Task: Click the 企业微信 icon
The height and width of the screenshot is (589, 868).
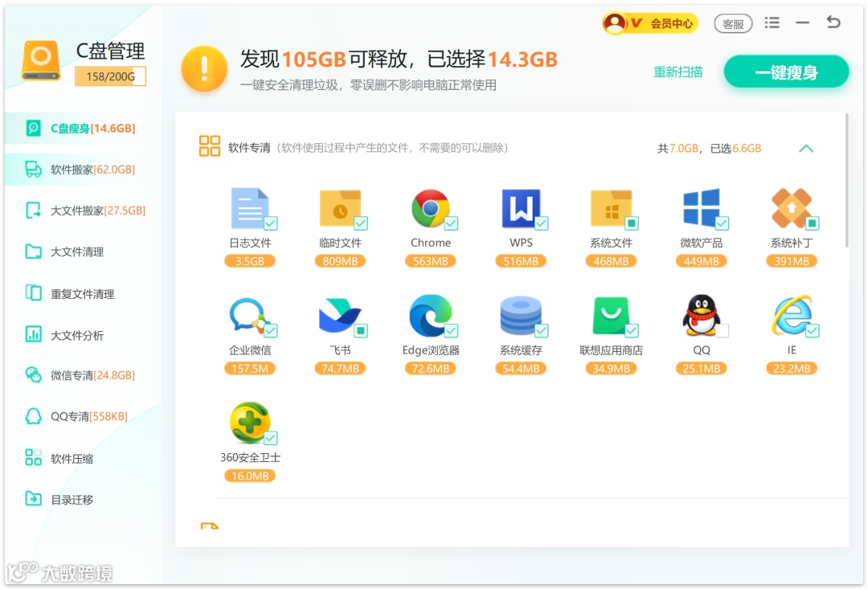Action: tap(248, 316)
